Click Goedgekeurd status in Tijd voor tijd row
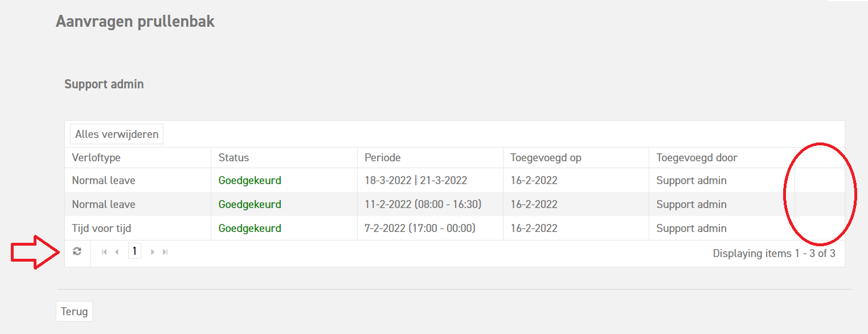This screenshot has width=868, height=334. coord(249,229)
